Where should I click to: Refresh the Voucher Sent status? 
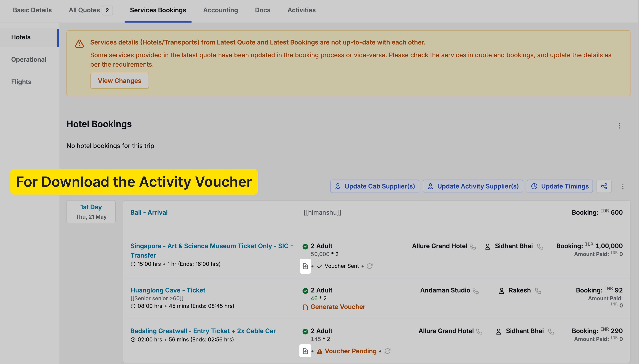pos(369,266)
